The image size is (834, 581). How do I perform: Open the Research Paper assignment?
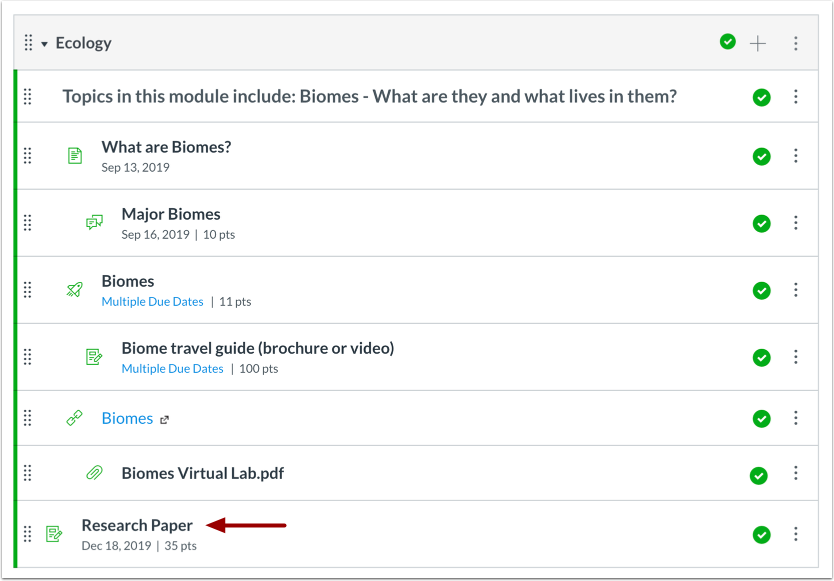(x=137, y=525)
